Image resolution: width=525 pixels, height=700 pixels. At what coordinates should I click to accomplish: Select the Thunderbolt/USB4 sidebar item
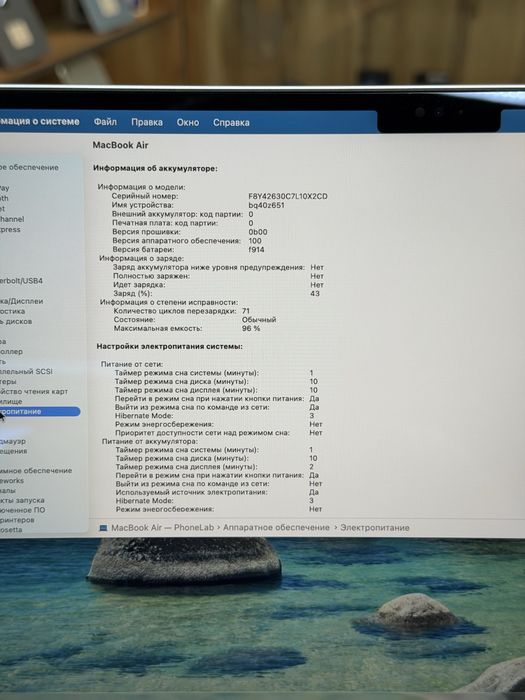coord(21,281)
